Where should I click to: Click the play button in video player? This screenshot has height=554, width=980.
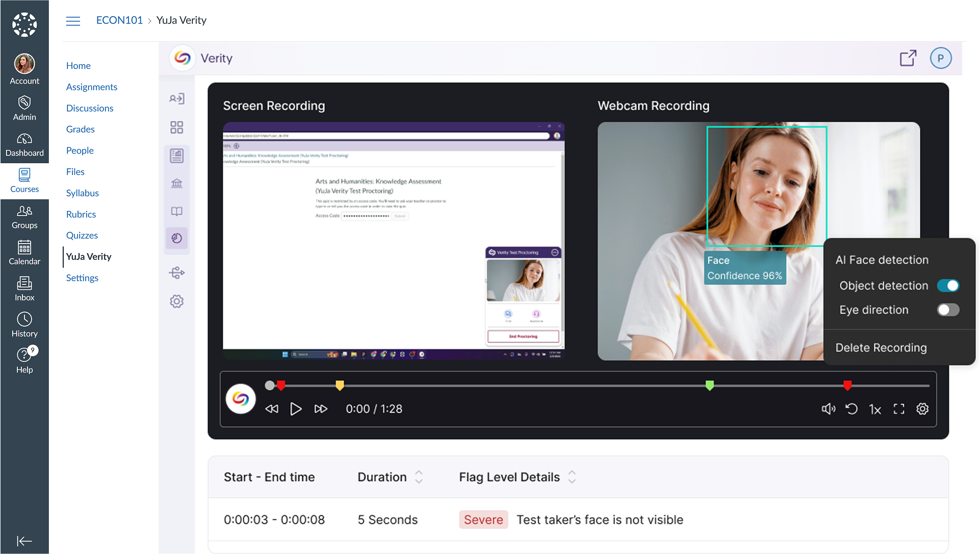pos(296,409)
